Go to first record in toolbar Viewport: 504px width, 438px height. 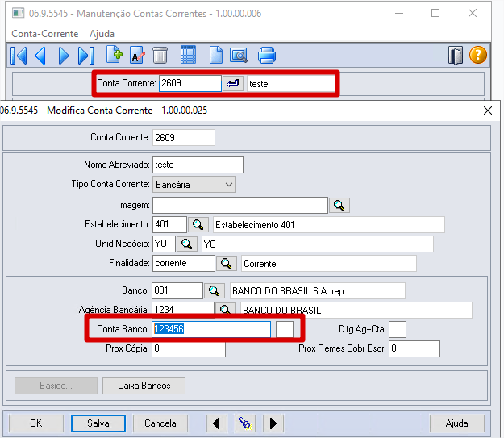click(x=19, y=56)
